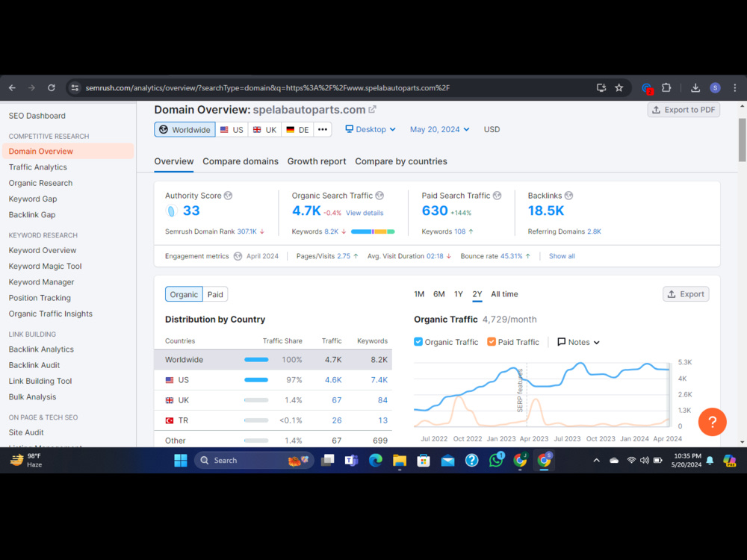Click the globe icon beside Engagement metrics
The height and width of the screenshot is (560, 747).
pyautogui.click(x=238, y=256)
